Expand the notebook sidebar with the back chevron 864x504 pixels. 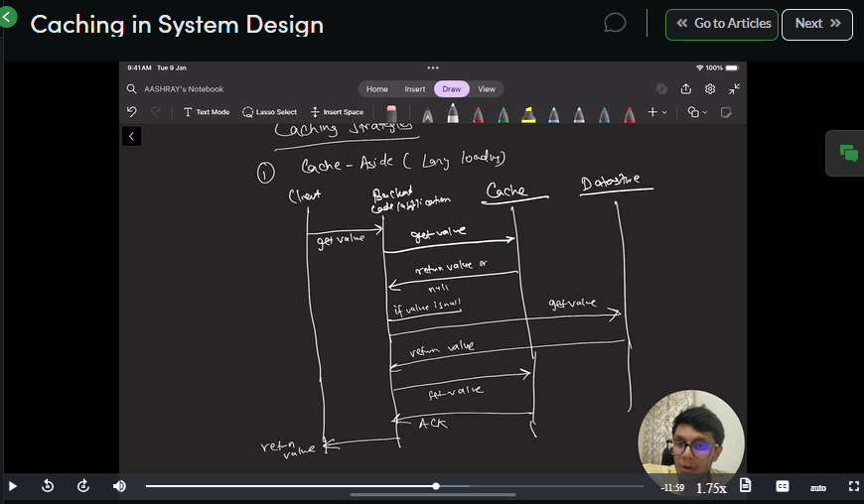132,137
